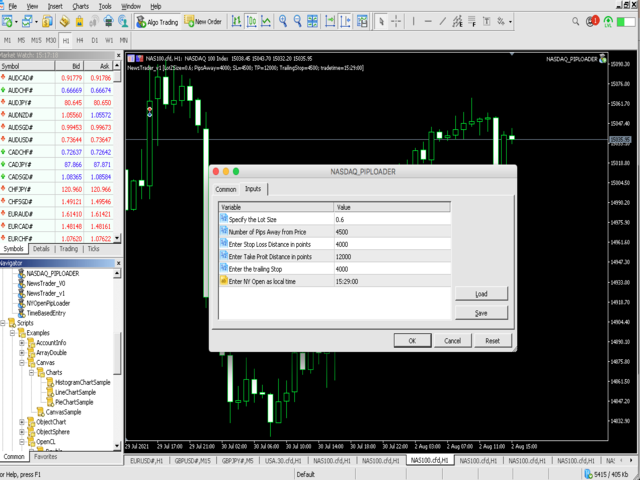The image size is (640, 480).
Task: Open the objects dropdown arrow after shapes tool
Action: pyautogui.click(x=510, y=22)
